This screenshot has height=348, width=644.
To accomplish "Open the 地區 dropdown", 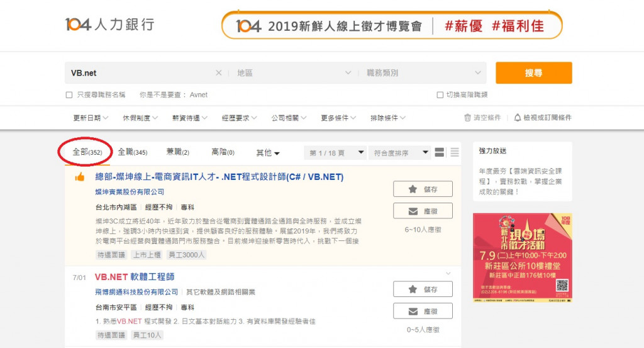I will (x=294, y=73).
